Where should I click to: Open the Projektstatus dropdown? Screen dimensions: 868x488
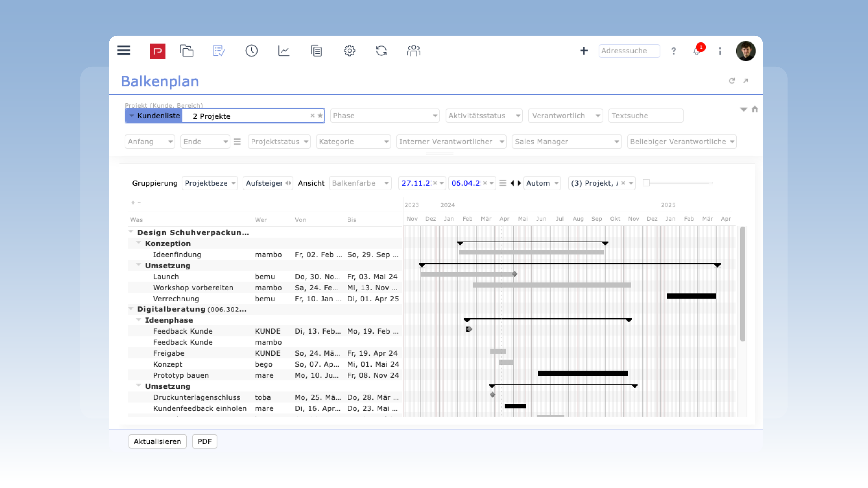(279, 142)
